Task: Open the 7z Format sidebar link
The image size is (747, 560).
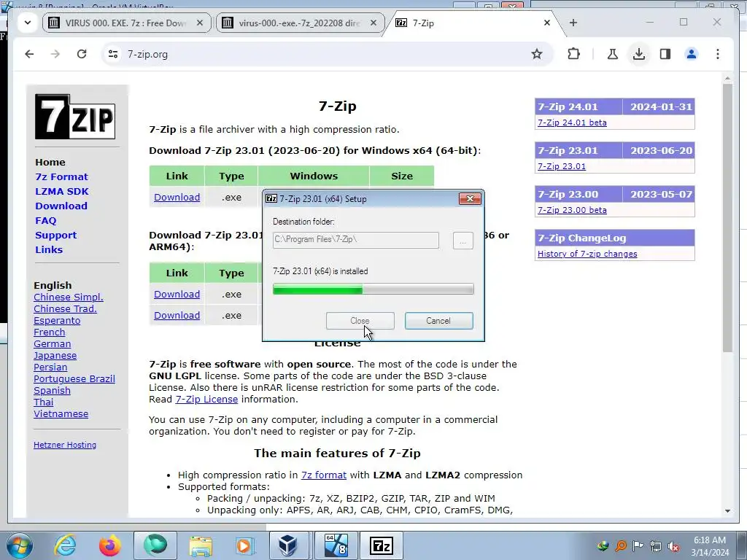Action: coord(61,176)
